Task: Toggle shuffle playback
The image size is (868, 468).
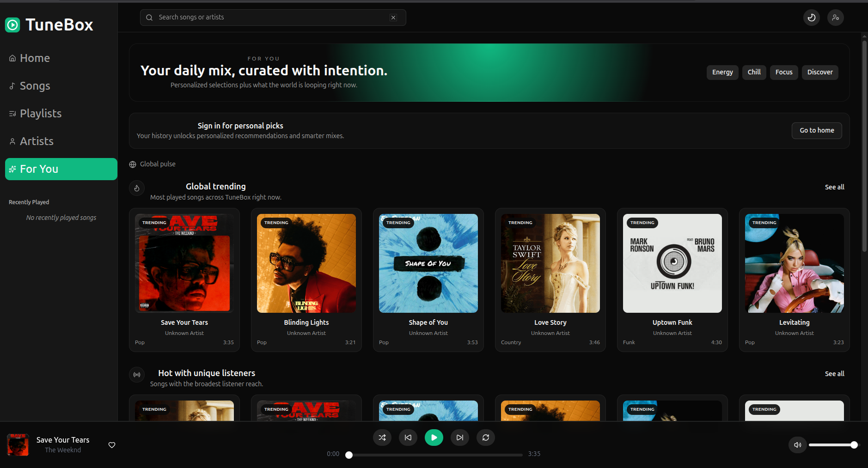Action: click(382, 437)
